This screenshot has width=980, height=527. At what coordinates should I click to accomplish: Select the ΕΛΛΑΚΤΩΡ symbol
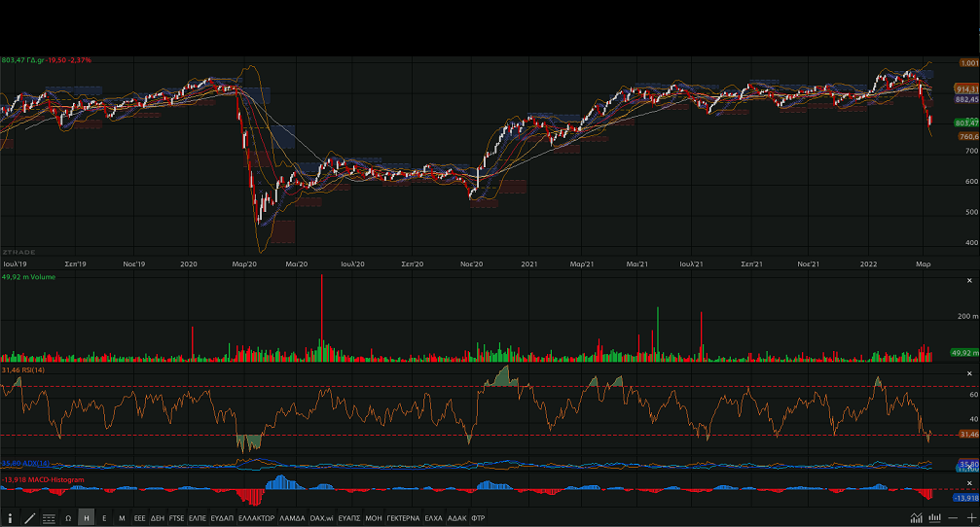coord(256,518)
